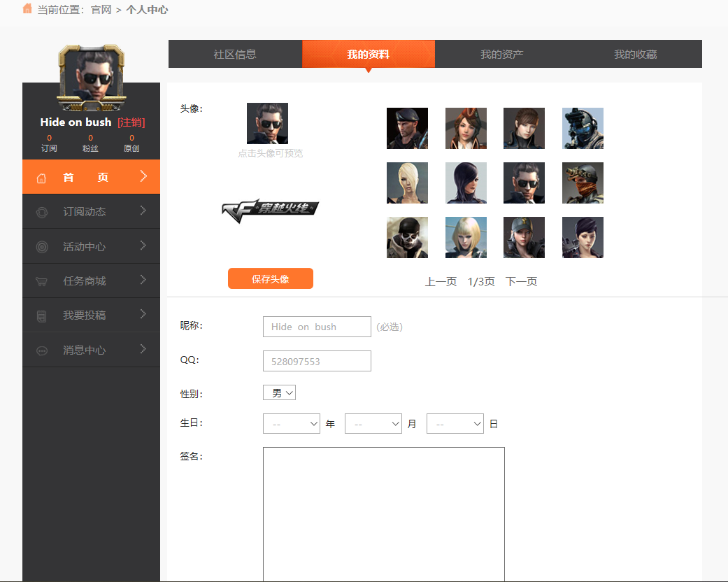Screen dimensions: 728x582
Task: Preview the current avatar next to 头像
Action: 267,124
